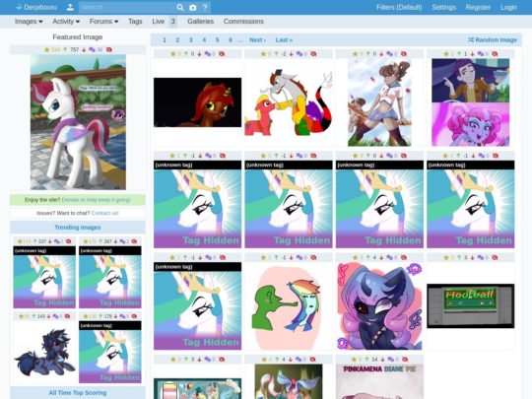Screen dimensions: 532x399
Task: Downvote the featured image
Action: coord(84,50)
